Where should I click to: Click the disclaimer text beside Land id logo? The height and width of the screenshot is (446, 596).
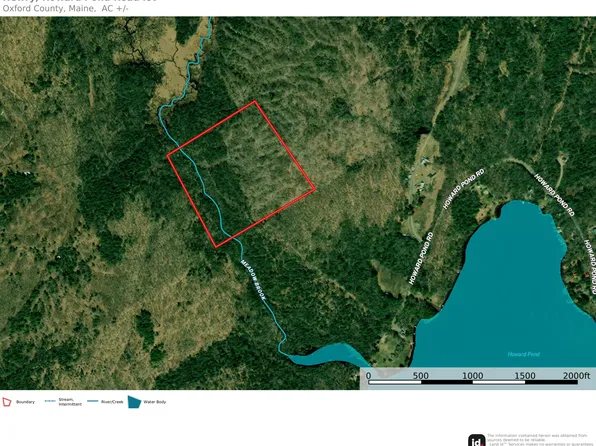[539, 440]
